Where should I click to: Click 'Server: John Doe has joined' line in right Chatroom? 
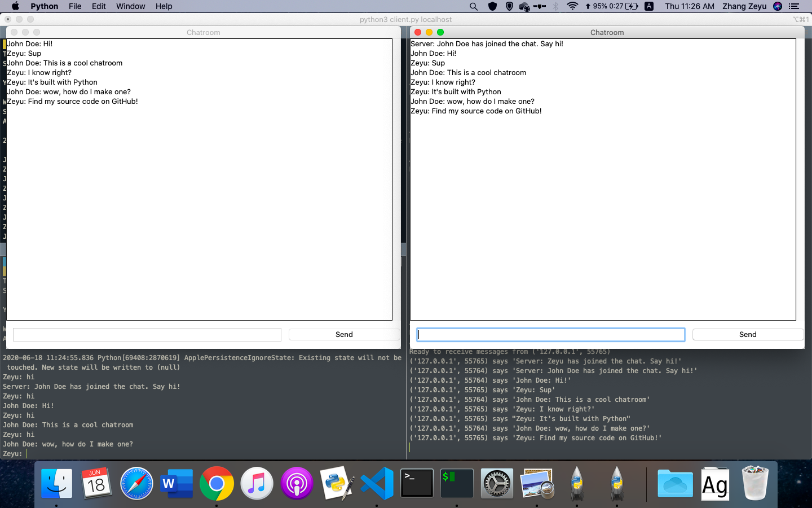click(487, 43)
